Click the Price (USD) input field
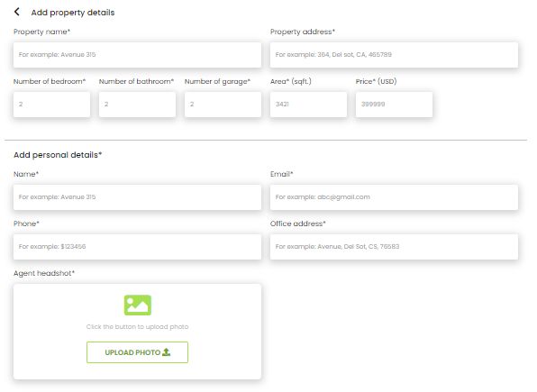537x392 pixels. click(x=394, y=105)
